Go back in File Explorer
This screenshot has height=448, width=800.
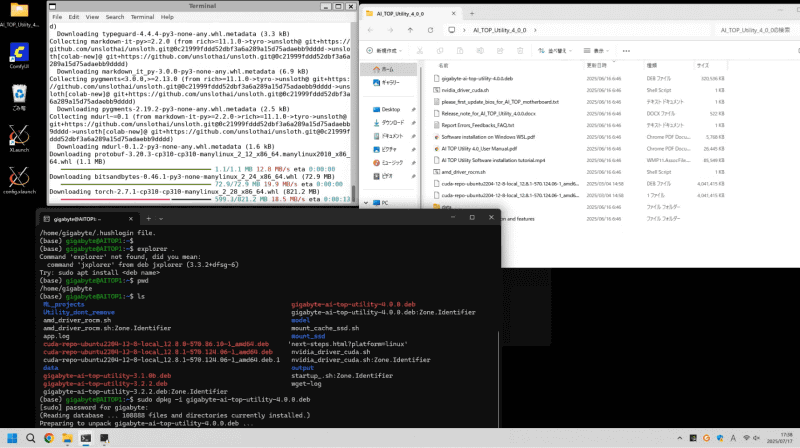click(x=370, y=30)
